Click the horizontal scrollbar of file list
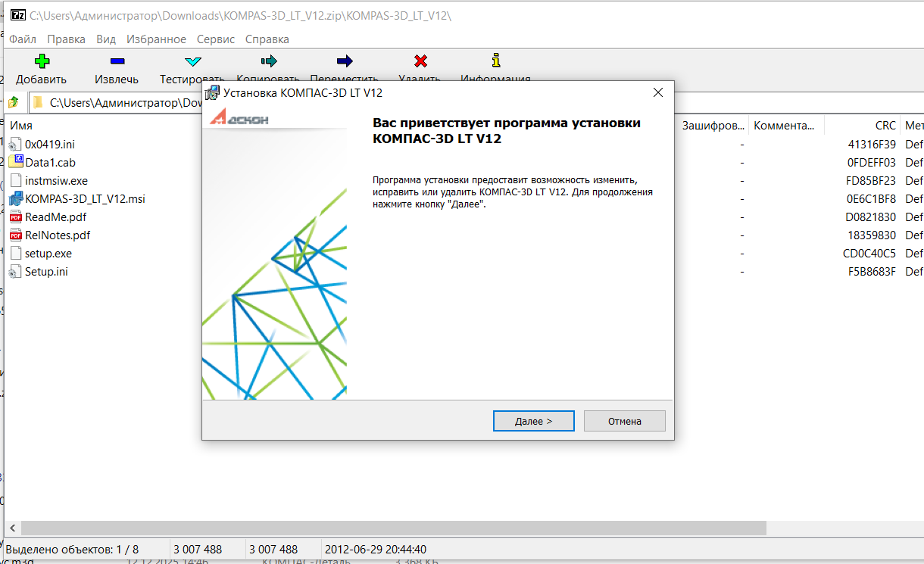 394,528
